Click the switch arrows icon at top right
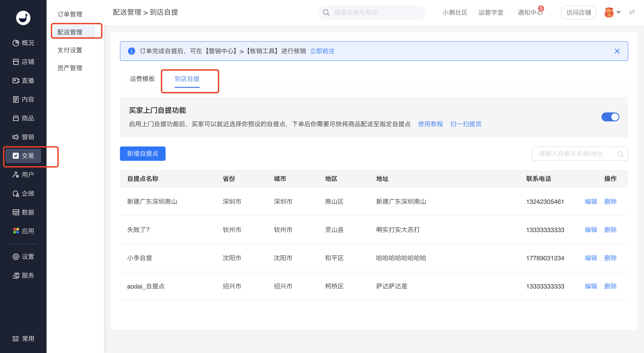Screen dimensions: 644x353 632,12
